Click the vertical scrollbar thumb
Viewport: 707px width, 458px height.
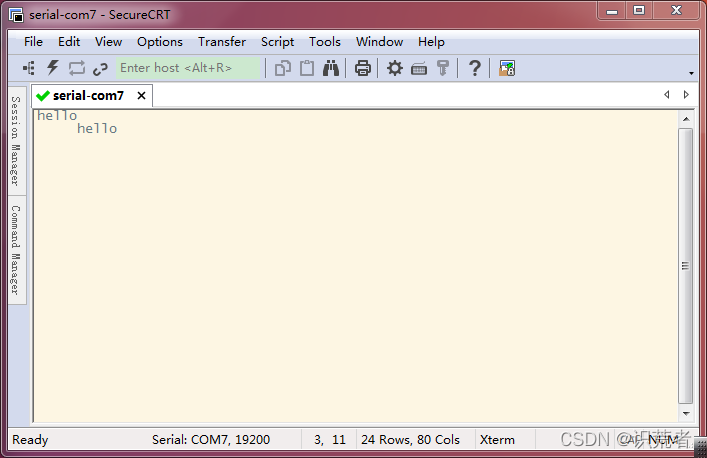[x=686, y=266]
